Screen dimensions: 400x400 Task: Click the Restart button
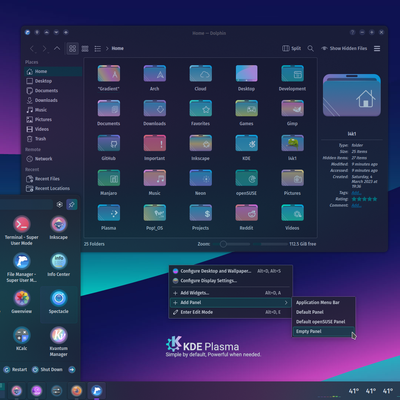(x=15, y=369)
